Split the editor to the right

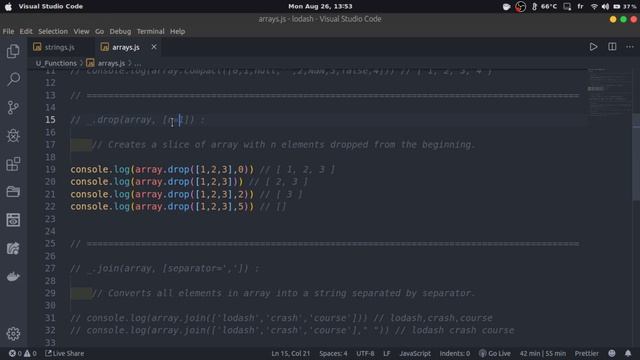click(612, 47)
